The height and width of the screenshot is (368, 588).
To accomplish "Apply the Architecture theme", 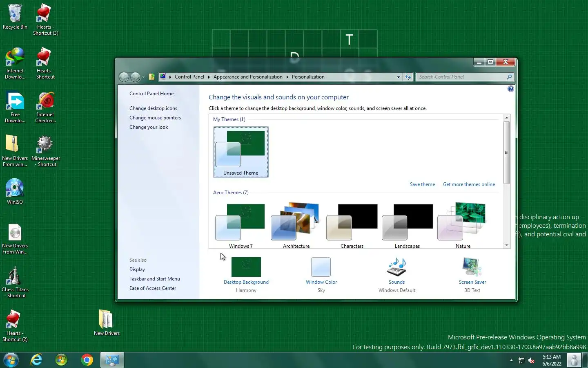I will (x=296, y=225).
